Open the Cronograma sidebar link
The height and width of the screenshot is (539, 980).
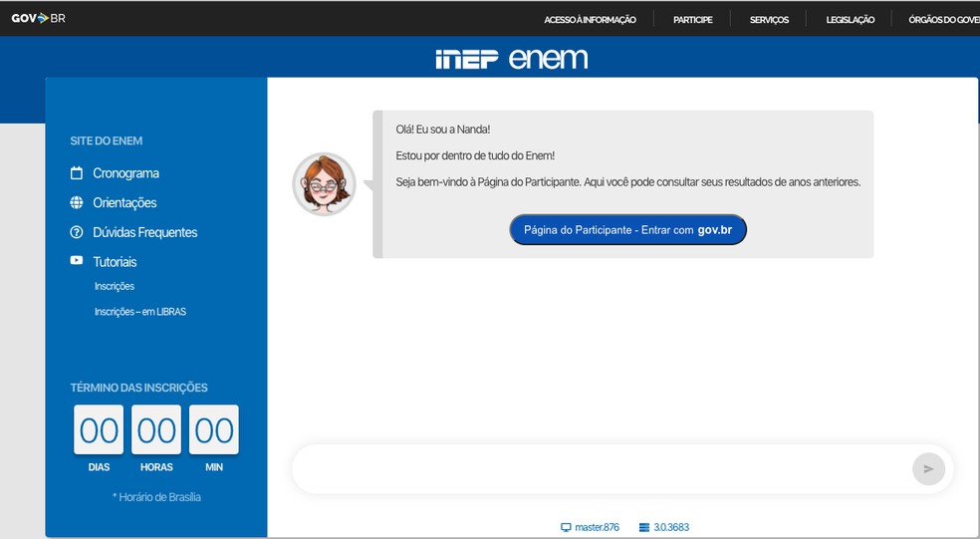coord(125,173)
